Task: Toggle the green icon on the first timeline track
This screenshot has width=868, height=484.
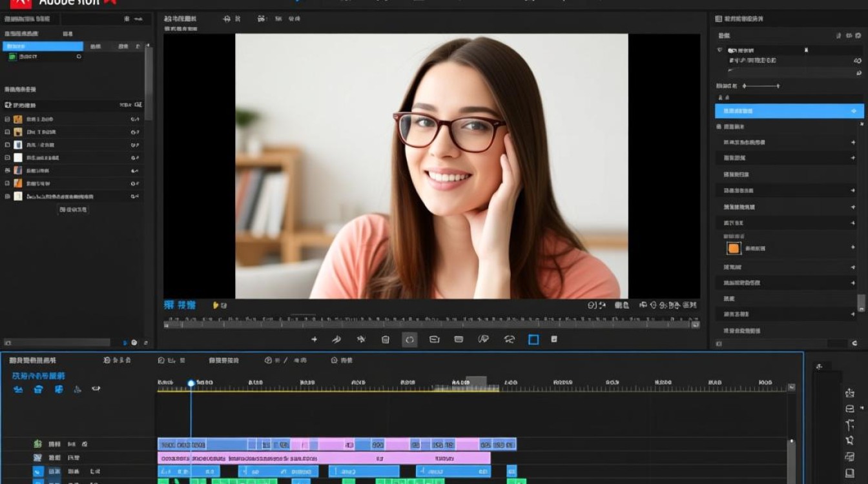Action: point(37,444)
